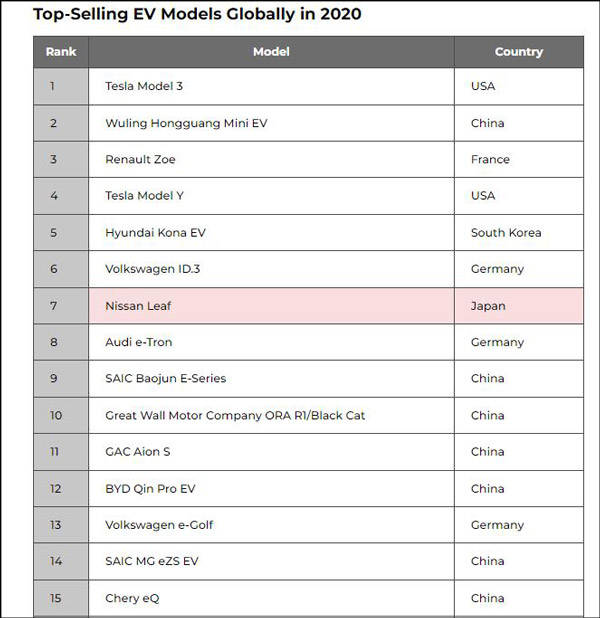Click the Model column header
600x618 pixels.
[x=271, y=52]
